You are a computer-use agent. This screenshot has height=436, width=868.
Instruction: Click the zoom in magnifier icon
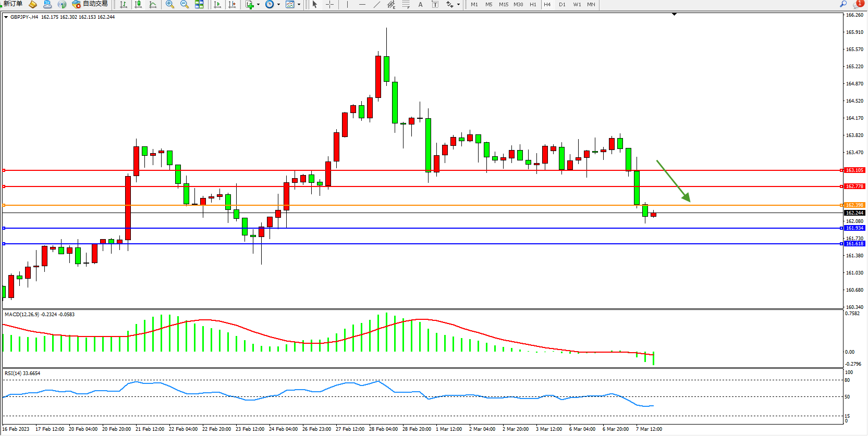click(x=170, y=5)
